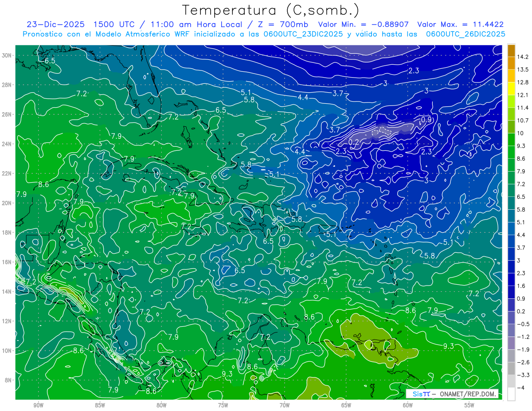Click the "24N" latitude axis label
The height and width of the screenshot is (411, 532).
point(8,144)
